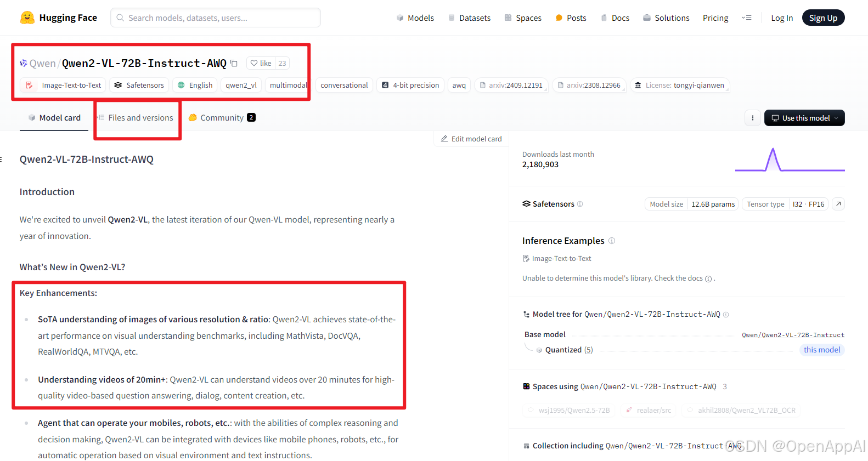Click the Tensor type I32 FP16 badge
868x461 pixels.
785,204
